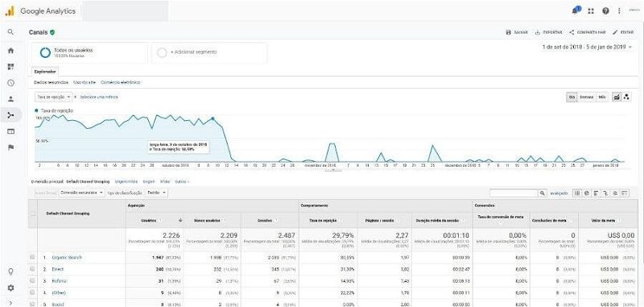Viewport: 644px width, 307px height.
Task: Set graph granularity to Mês
Action: [601, 97]
